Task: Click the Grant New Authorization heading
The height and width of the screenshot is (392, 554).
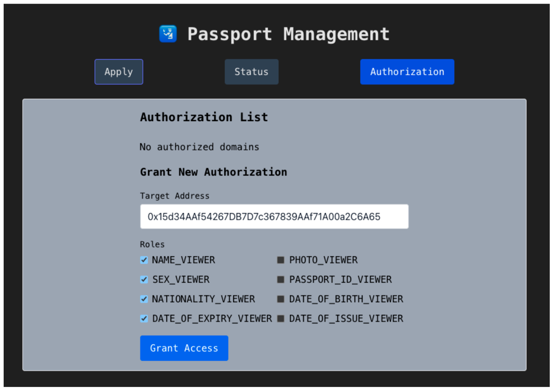Action: 213,172
